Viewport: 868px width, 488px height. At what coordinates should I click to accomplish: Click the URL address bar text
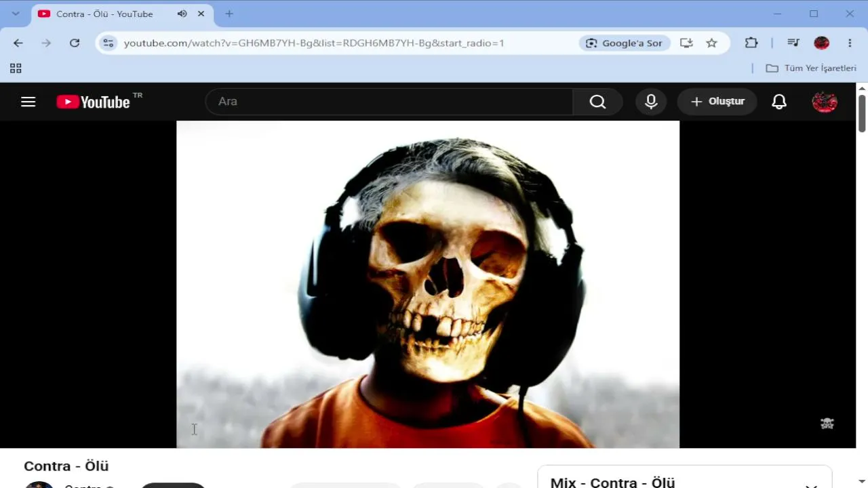pyautogui.click(x=314, y=43)
